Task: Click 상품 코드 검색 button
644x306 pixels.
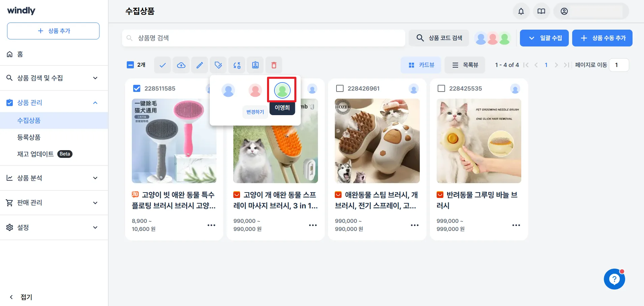Action: (439, 38)
